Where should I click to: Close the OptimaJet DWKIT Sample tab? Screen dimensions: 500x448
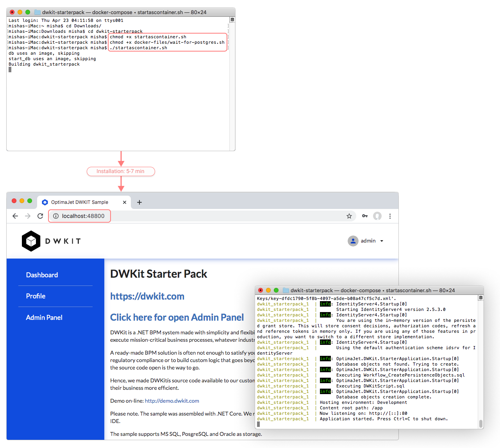click(125, 202)
